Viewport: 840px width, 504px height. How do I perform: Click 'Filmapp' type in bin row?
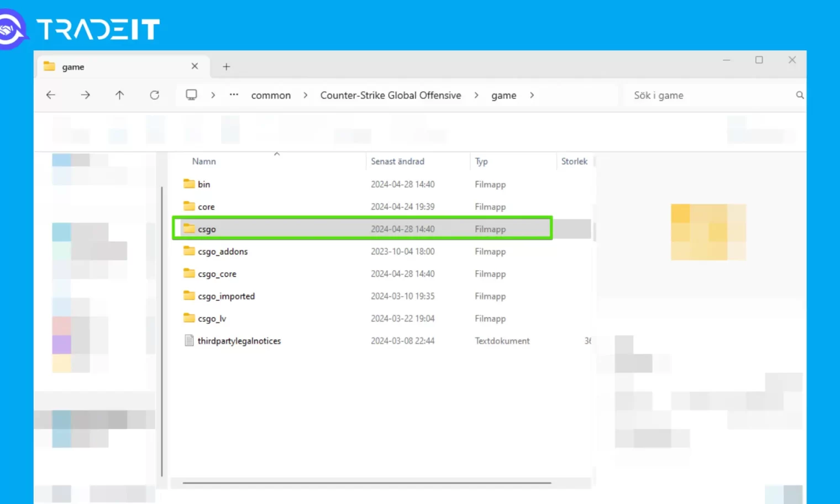(490, 185)
